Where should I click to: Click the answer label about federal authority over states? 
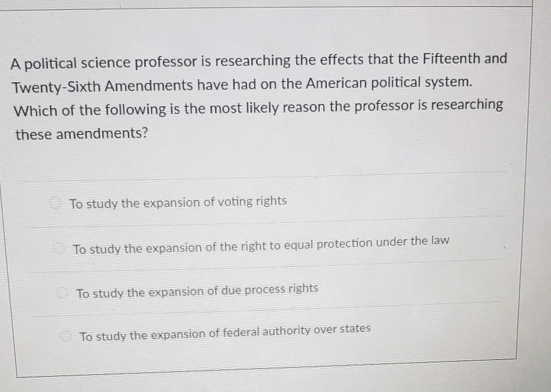[225, 333]
